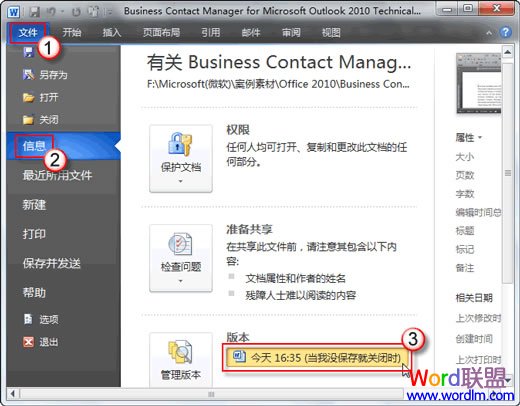The height and width of the screenshot is (406, 520).
Task: Open Recent Files (最近所用文件) section
Action: pos(57,175)
